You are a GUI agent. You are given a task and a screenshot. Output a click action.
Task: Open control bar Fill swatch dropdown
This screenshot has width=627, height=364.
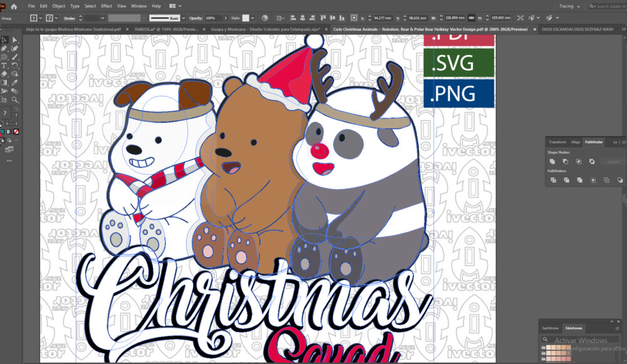pyautogui.click(x=40, y=18)
